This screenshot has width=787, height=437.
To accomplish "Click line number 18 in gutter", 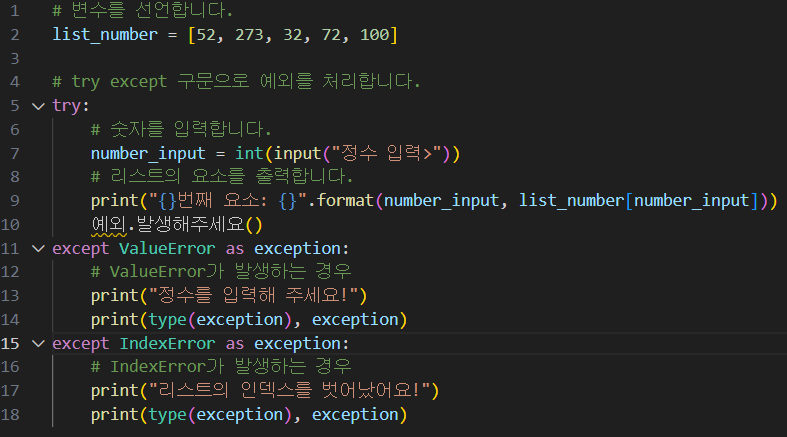I will click(x=10, y=415).
